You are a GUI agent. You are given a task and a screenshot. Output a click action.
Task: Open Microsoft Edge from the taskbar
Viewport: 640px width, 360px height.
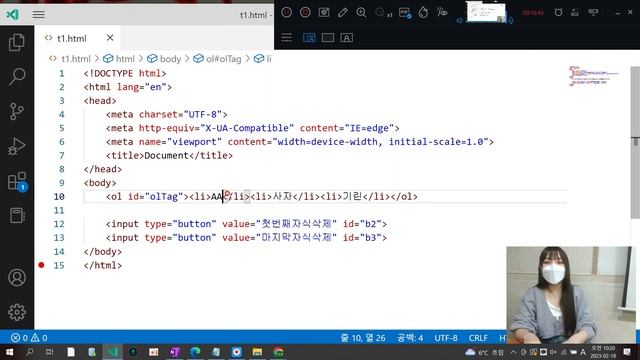[195, 352]
